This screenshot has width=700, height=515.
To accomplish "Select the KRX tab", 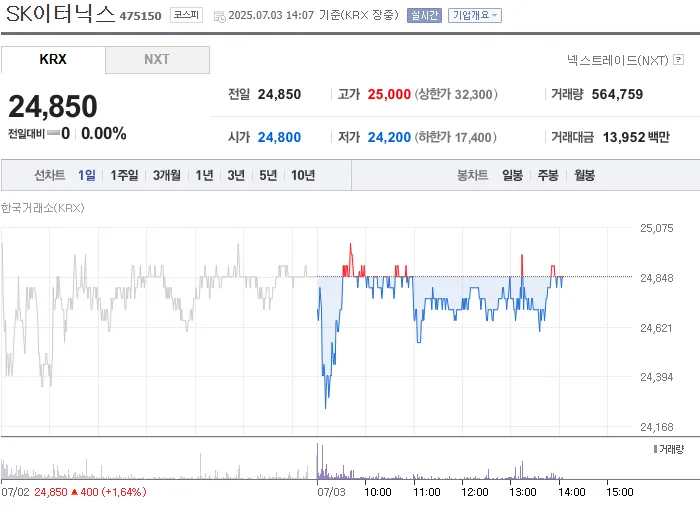I will pyautogui.click(x=53, y=59).
